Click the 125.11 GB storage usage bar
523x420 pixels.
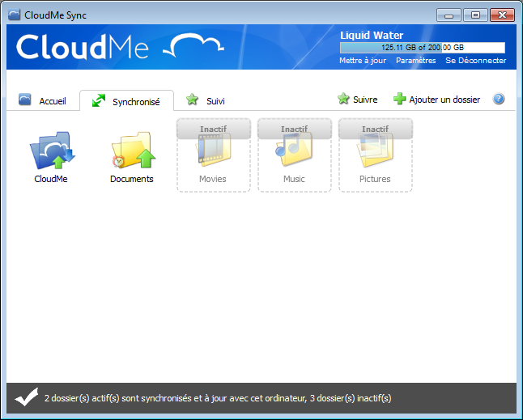click(423, 48)
